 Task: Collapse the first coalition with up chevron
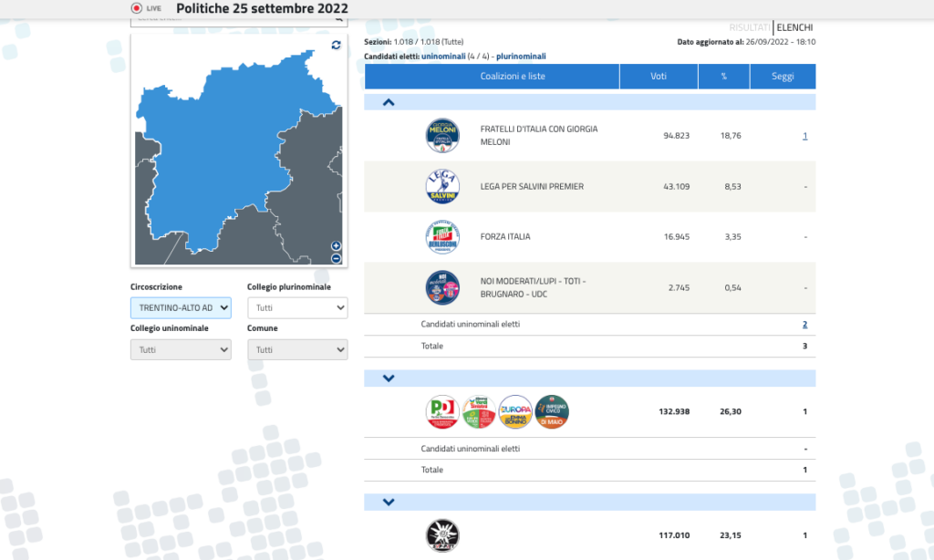coord(389,102)
